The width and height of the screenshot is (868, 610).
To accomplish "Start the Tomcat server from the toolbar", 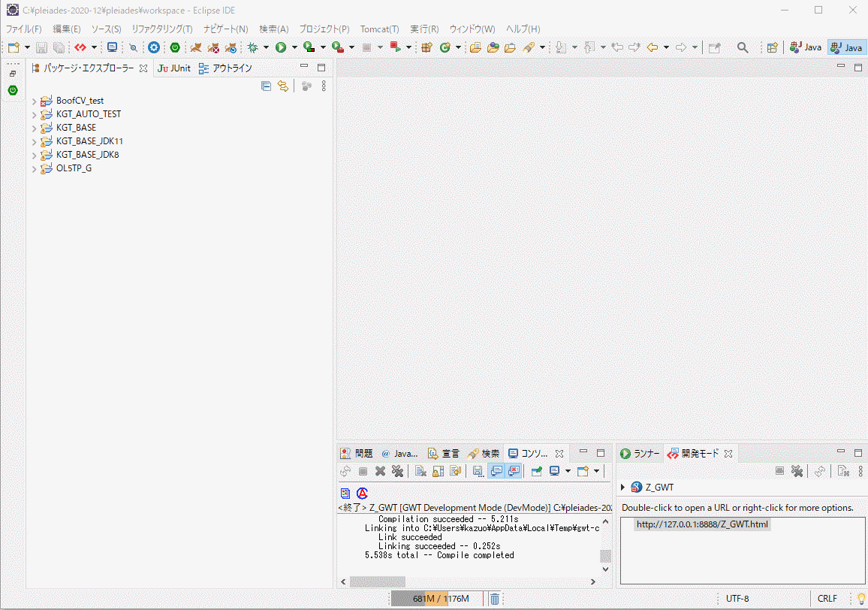I will (197, 47).
